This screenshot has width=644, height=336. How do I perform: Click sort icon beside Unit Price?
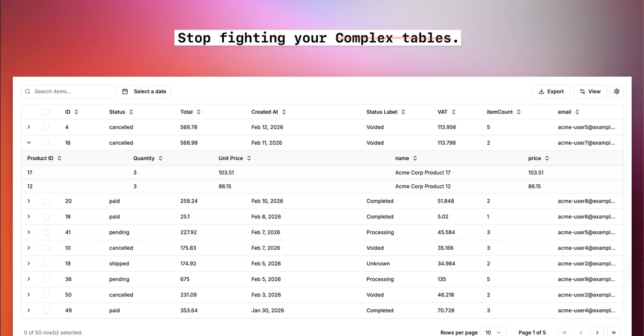249,159
